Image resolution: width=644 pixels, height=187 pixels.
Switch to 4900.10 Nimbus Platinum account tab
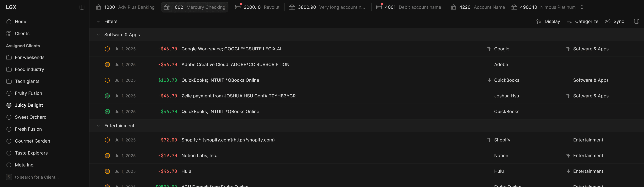click(x=544, y=7)
